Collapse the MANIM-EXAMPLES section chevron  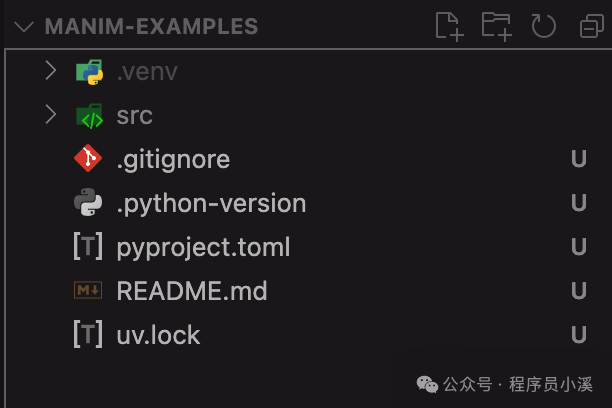pos(25,26)
